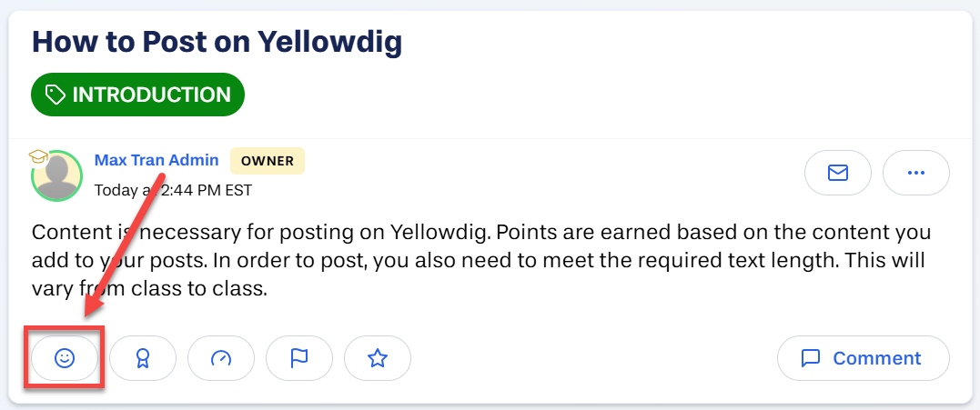Image resolution: width=980 pixels, height=410 pixels.
Task: Give an accolade with the ribbon award icon
Action: pos(143,358)
